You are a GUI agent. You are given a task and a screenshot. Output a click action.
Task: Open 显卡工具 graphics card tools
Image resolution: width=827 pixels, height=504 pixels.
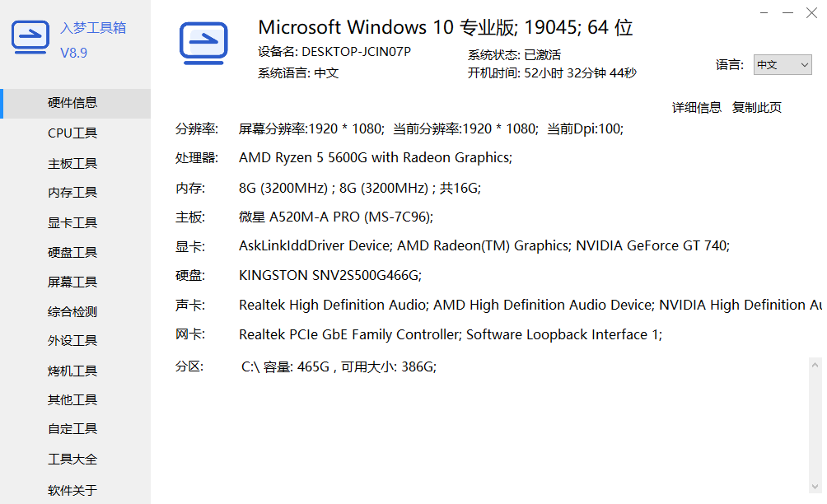(x=72, y=223)
